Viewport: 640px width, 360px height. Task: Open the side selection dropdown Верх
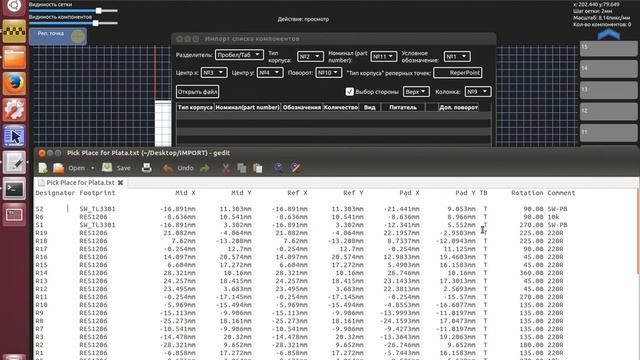coord(416,92)
